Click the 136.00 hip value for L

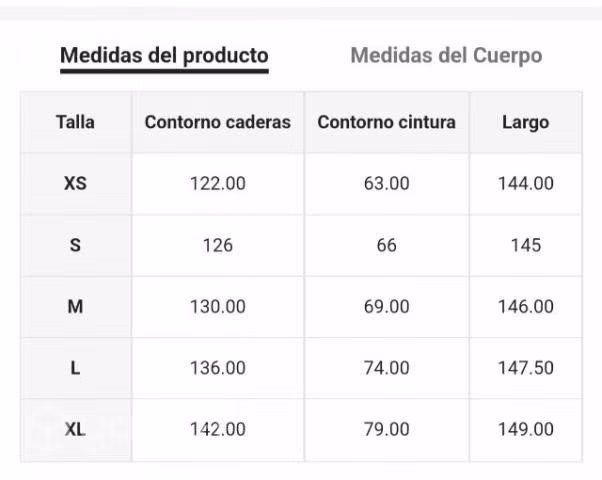[x=218, y=368]
